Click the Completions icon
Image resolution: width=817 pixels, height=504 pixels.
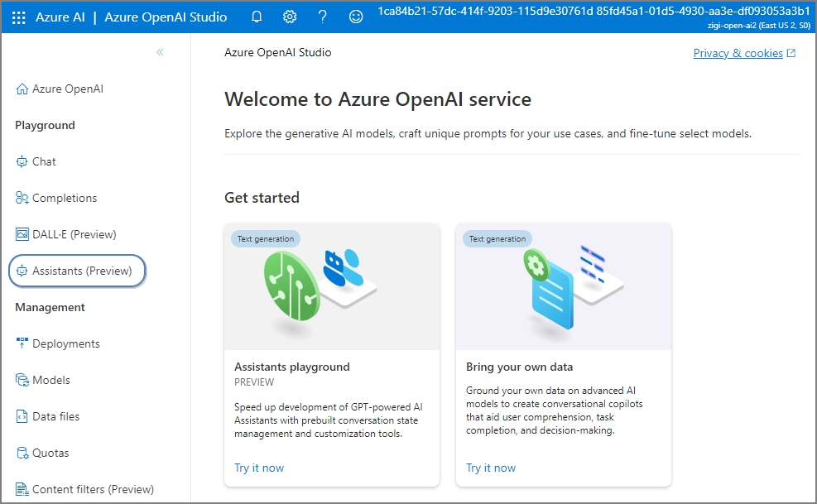tap(22, 198)
